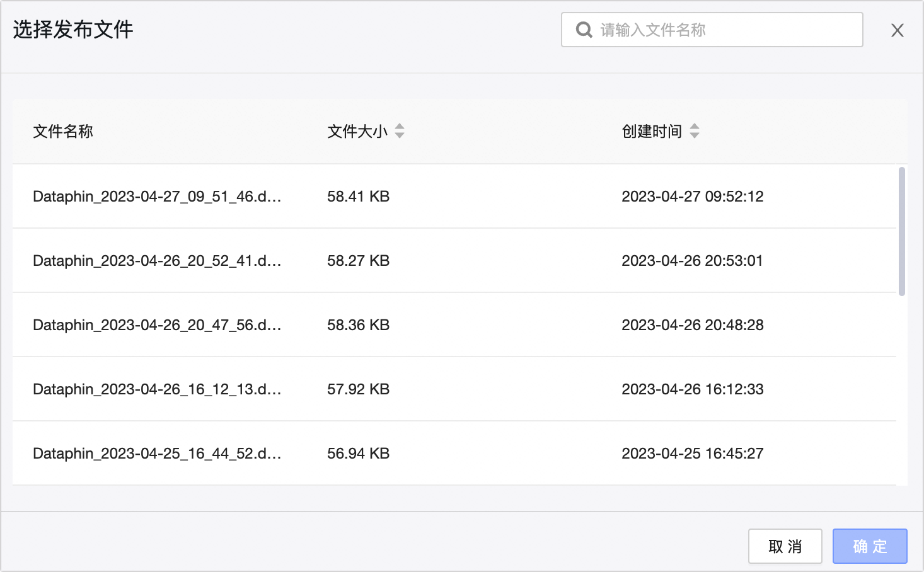Click the 2023-04-26 20:53:01 timestamp cell
The width and height of the screenshot is (924, 572).
click(x=692, y=261)
